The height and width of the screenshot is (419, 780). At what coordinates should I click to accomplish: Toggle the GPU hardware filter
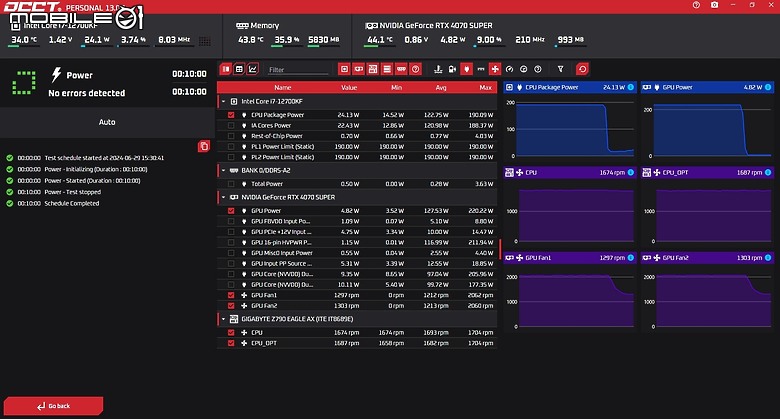click(x=358, y=69)
